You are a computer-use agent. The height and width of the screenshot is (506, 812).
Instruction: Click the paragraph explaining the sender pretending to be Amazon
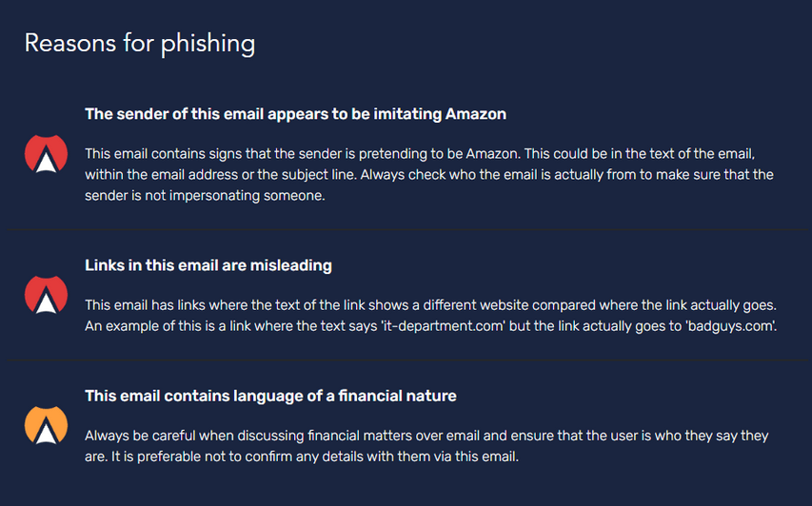[x=428, y=175]
